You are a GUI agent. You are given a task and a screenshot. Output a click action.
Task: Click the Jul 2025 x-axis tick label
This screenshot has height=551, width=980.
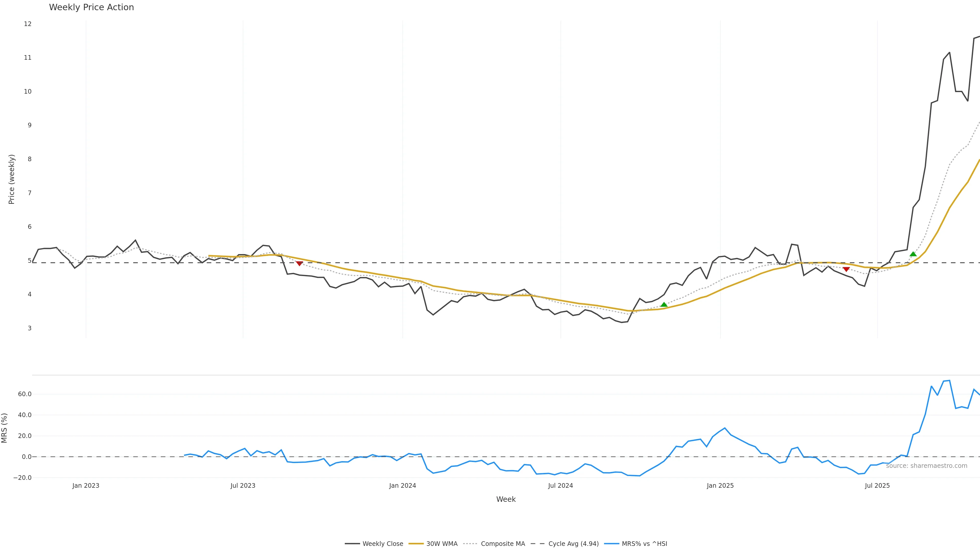(x=877, y=486)
